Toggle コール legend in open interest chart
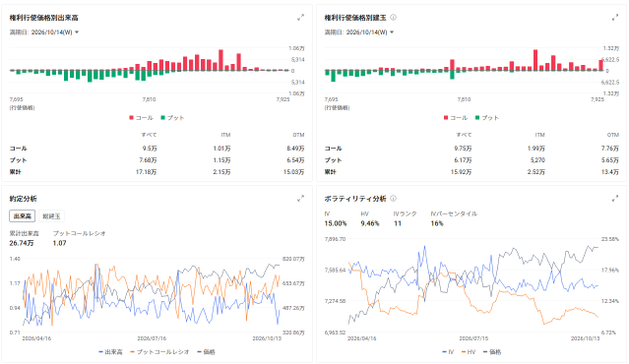 tap(456, 118)
